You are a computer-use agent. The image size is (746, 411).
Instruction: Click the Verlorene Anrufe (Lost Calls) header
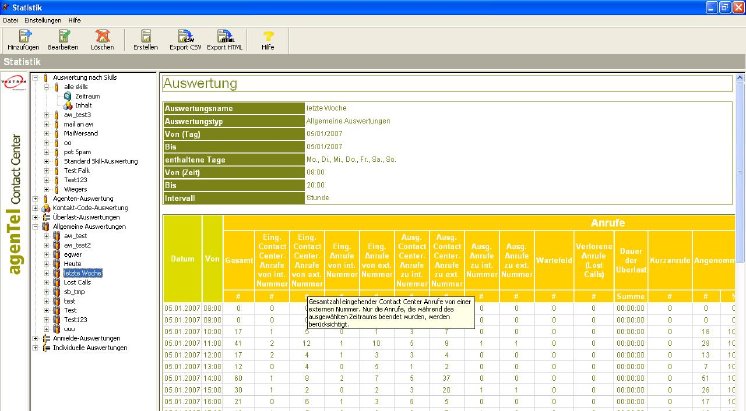(593, 260)
